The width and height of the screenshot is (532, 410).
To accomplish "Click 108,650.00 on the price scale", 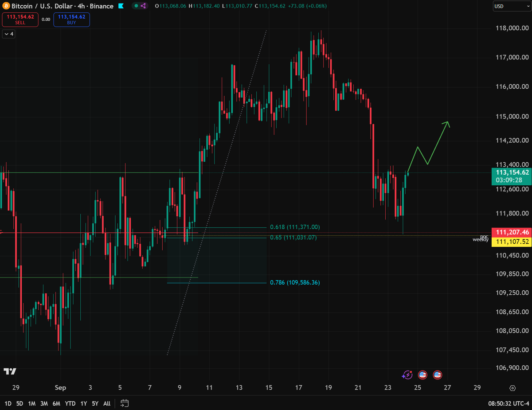I will [512, 312].
